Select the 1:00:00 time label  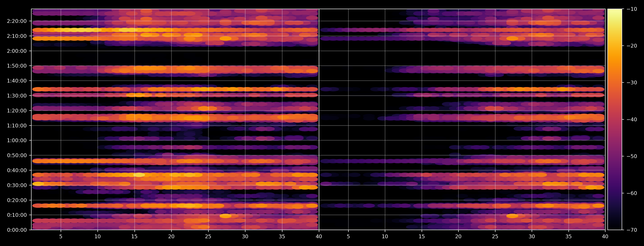(x=17, y=141)
